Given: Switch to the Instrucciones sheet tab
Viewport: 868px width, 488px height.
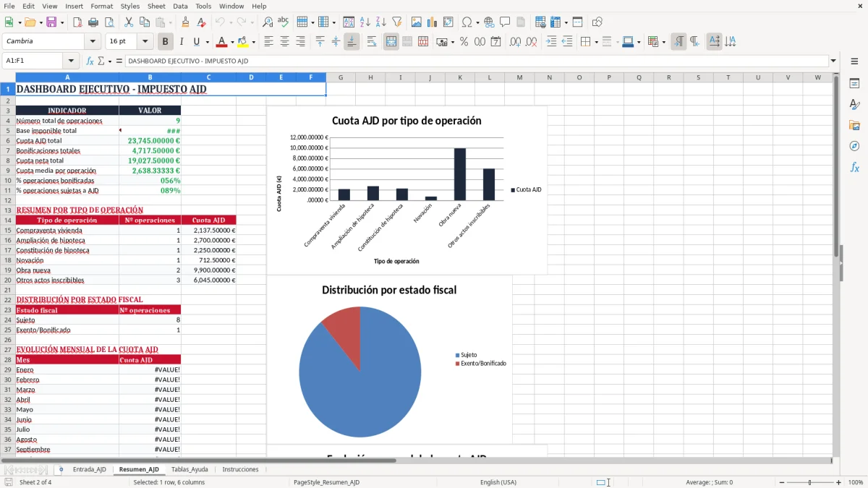Looking at the screenshot, I should 240,469.
